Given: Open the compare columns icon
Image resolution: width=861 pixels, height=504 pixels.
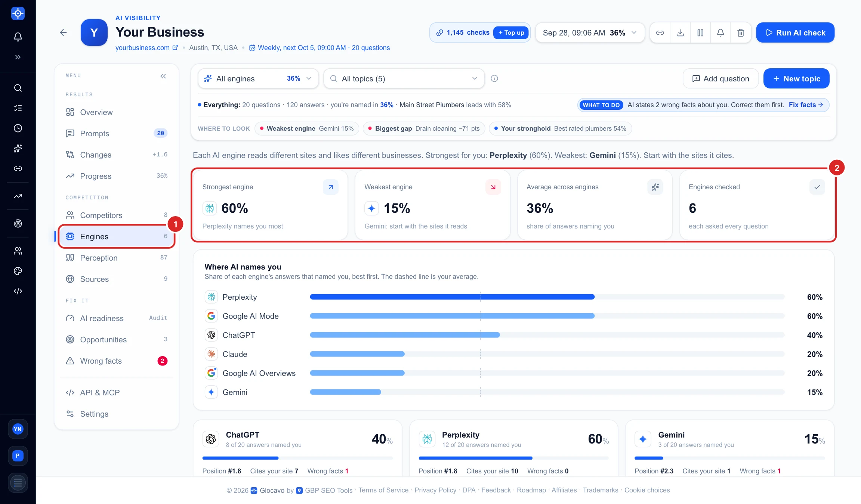Looking at the screenshot, I should click(700, 33).
